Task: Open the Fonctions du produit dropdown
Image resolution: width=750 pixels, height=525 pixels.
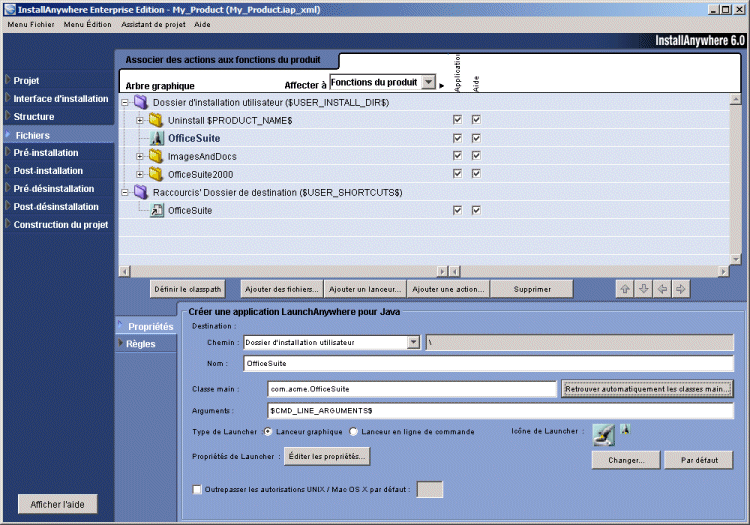Action: click(428, 83)
